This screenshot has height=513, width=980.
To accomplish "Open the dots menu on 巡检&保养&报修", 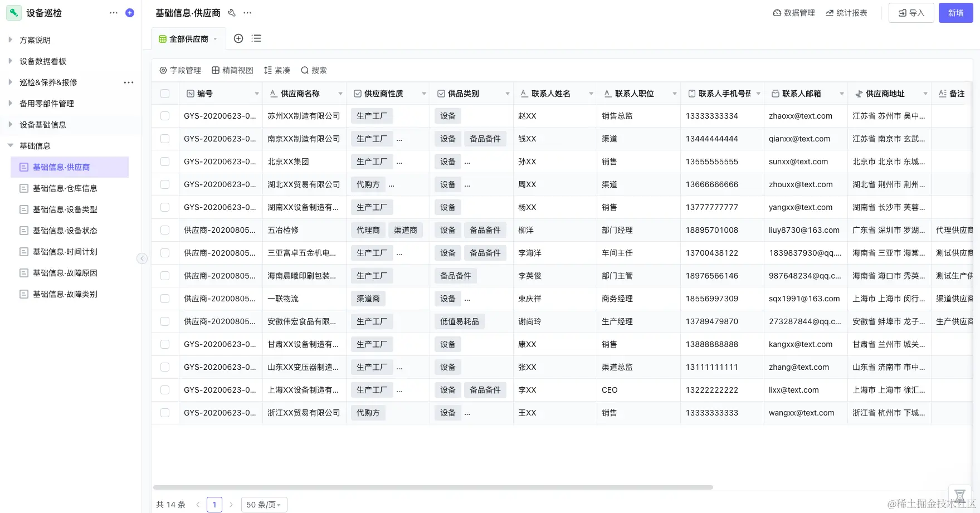I will (129, 82).
